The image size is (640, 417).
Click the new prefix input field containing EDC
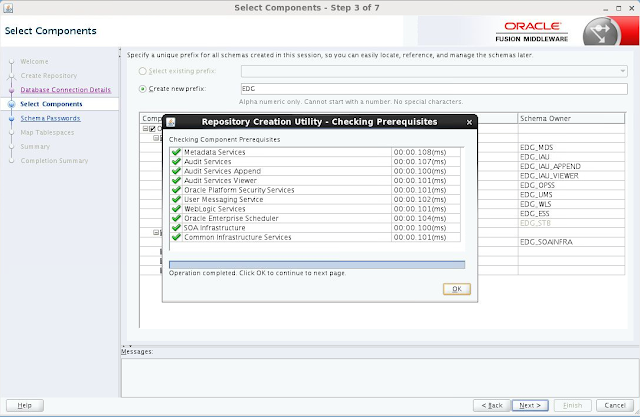[434, 89]
